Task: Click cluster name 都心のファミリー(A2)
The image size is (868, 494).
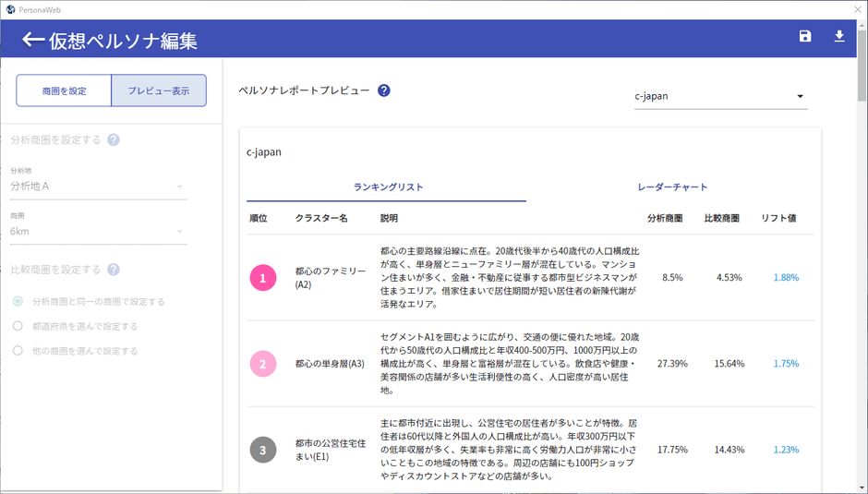Action: [331, 277]
